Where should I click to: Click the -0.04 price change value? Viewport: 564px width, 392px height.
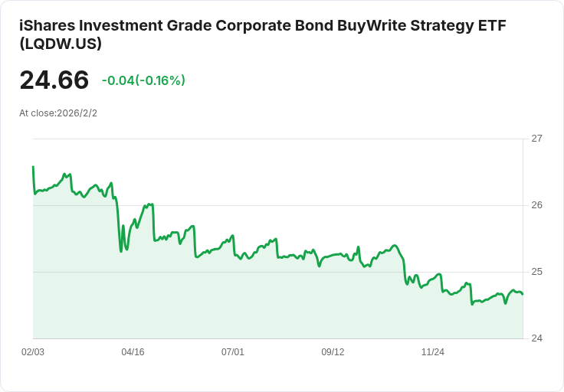pyautogui.click(x=118, y=80)
